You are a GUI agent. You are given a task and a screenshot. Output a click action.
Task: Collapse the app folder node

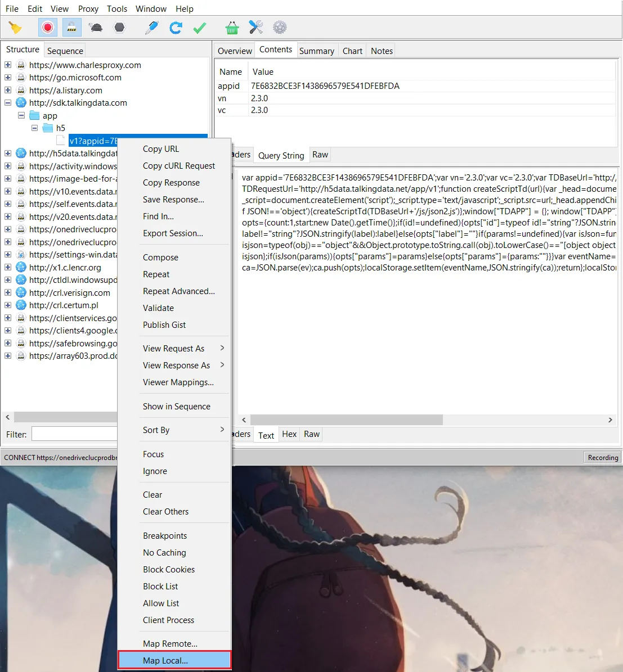pos(21,116)
